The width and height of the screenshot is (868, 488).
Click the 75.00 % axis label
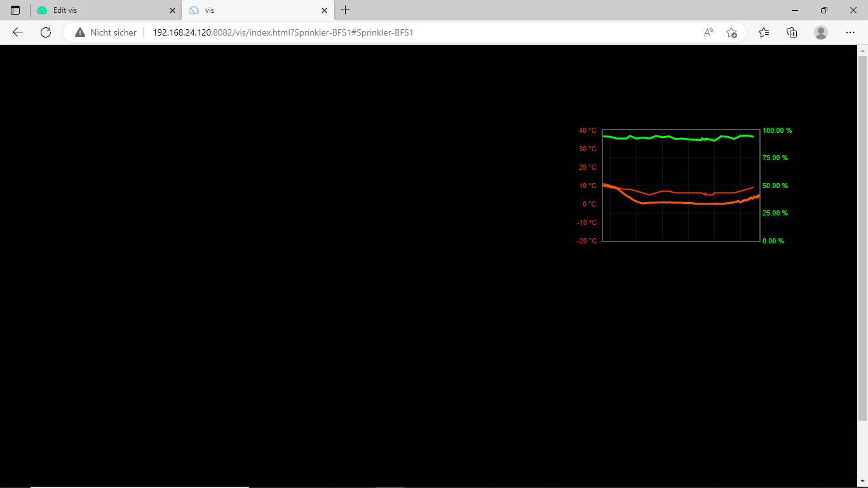click(775, 158)
